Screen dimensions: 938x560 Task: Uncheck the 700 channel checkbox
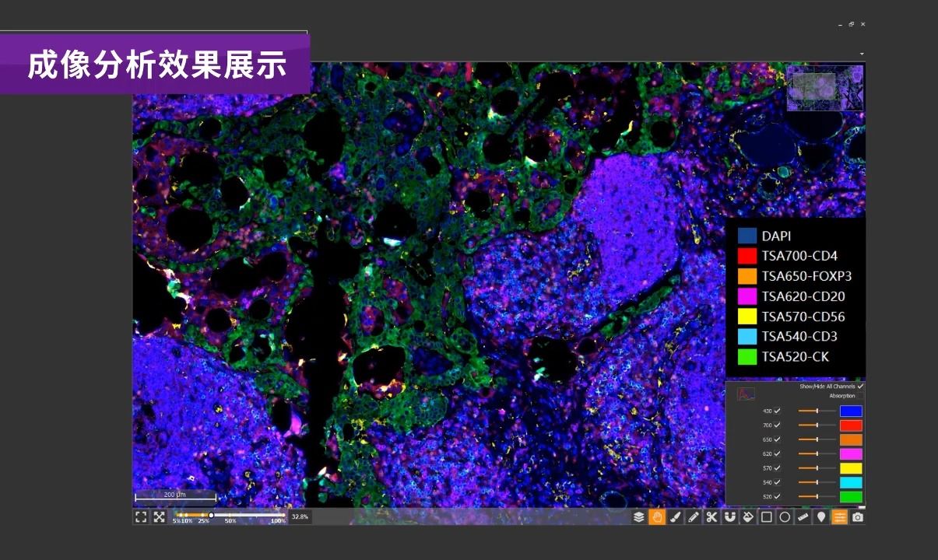[777, 425]
